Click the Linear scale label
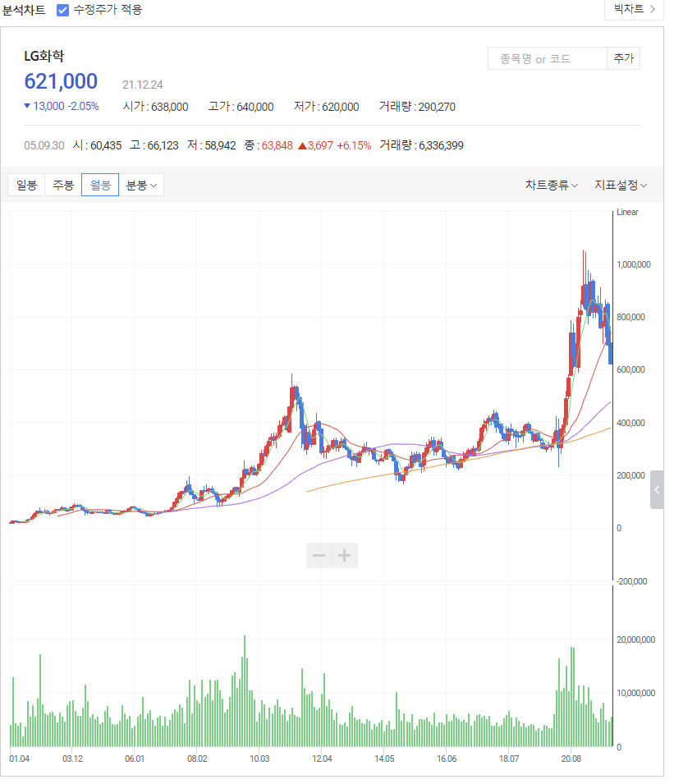The width and height of the screenshot is (674, 784). point(627,212)
